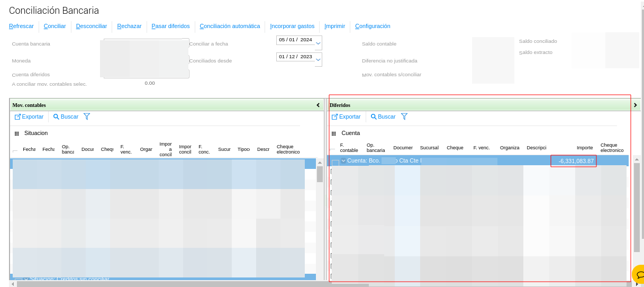Click the Descripci column header
This screenshot has width=644, height=287.
pos(536,148)
